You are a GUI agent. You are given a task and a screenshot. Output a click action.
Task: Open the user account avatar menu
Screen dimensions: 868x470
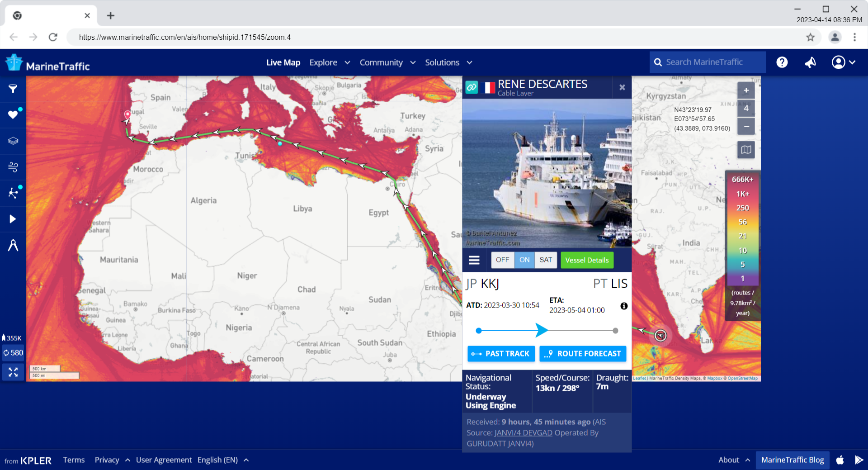point(844,62)
